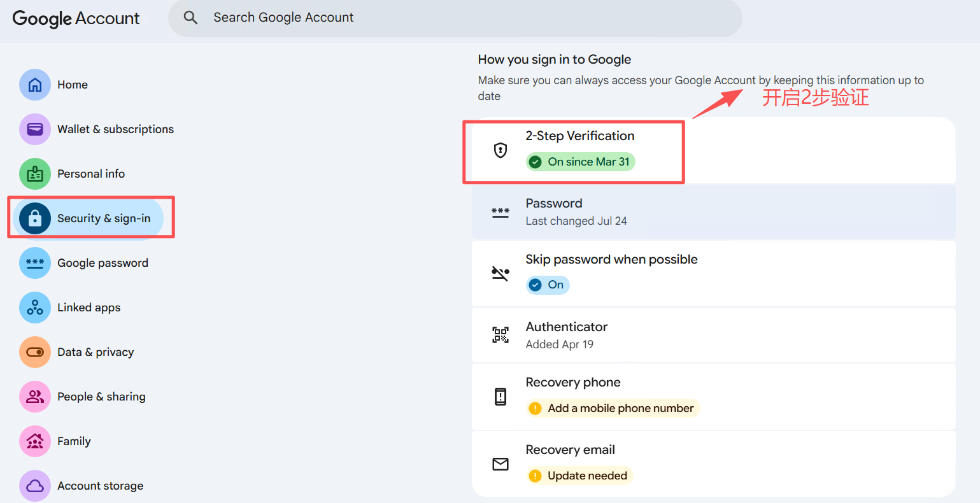Click the Search Google Account field
This screenshot has height=503, width=980.
pos(455,18)
